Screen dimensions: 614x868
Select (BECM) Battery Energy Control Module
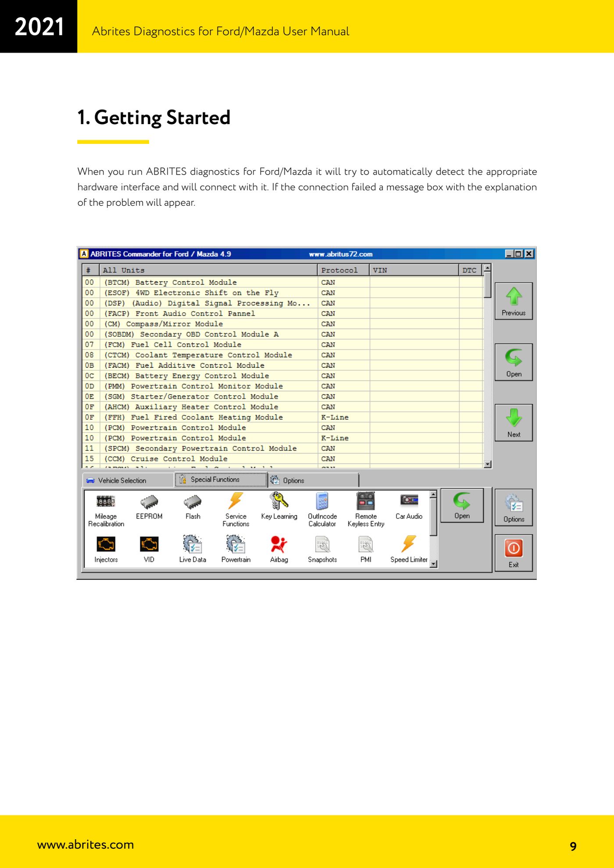tap(283, 376)
